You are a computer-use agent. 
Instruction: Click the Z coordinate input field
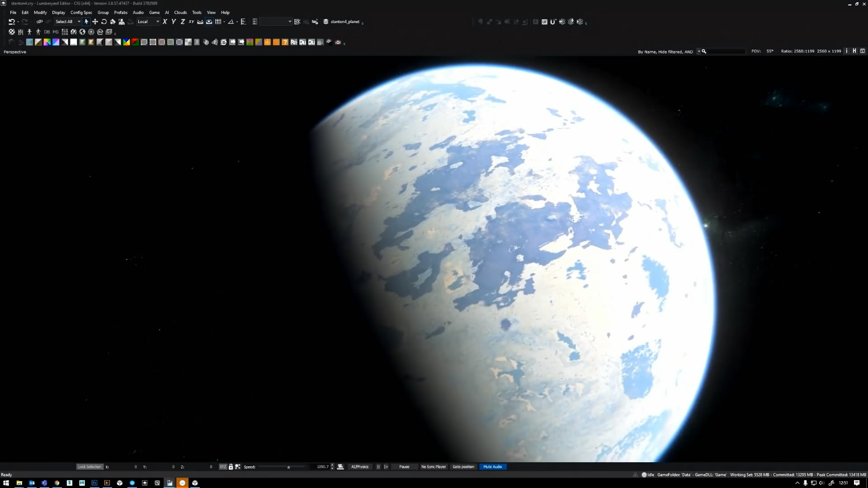click(x=199, y=467)
